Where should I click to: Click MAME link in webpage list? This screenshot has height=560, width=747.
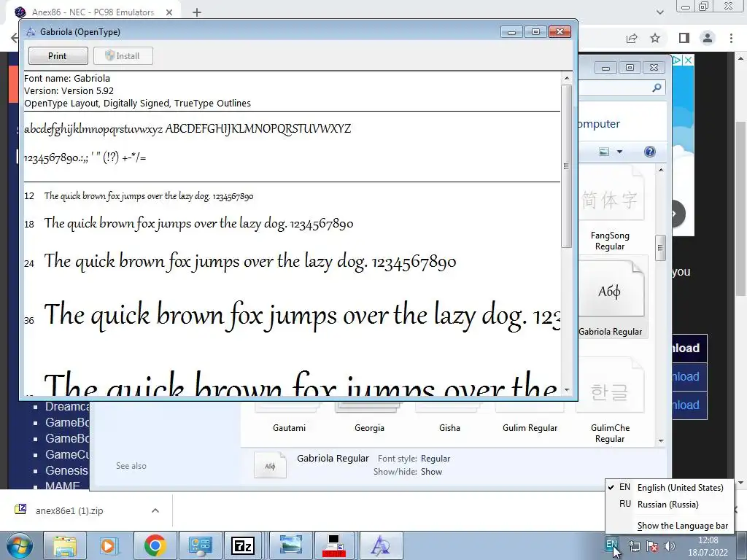point(63,486)
